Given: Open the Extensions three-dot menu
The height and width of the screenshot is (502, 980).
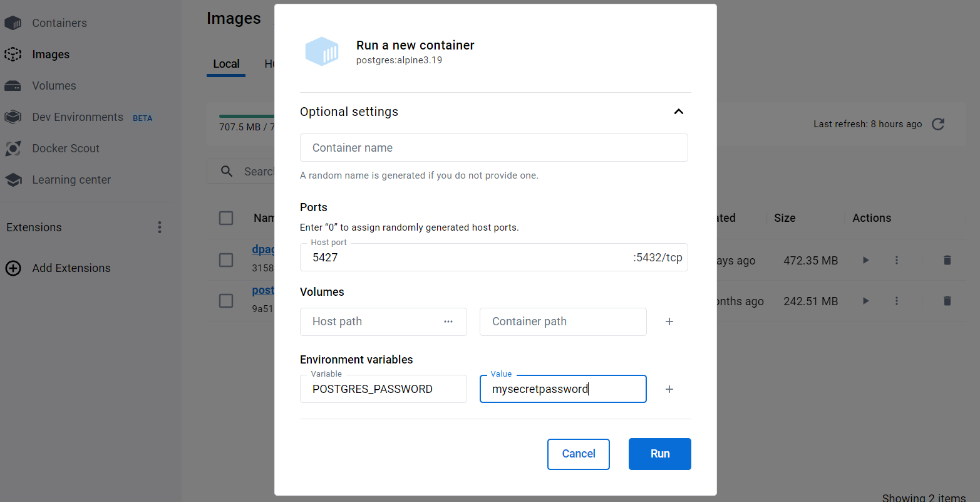Looking at the screenshot, I should click(160, 227).
